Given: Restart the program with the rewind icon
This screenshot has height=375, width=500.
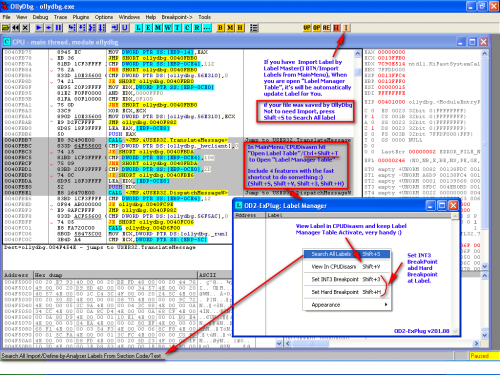Looking at the screenshot, I should pos(16,28).
